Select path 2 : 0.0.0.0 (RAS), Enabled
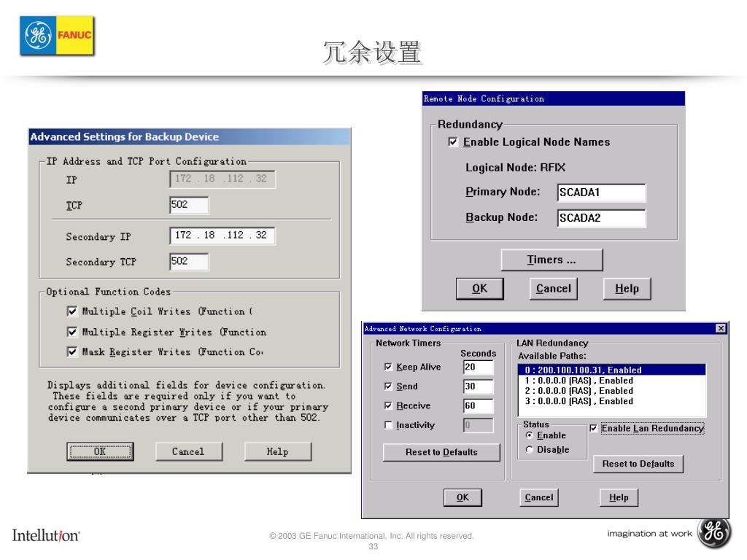Image resolution: width=747 pixels, height=560 pixels. coord(611,391)
